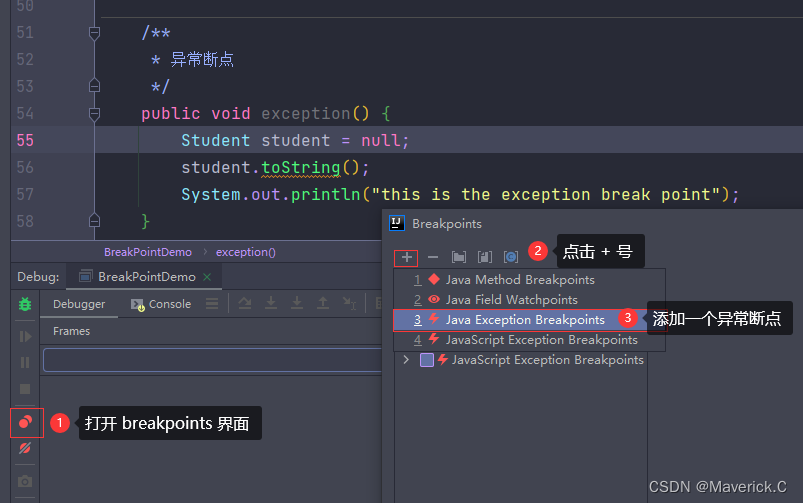Screen dimensions: 803x503
Task: Click the Breakpoints dialog title text
Action: point(447,224)
